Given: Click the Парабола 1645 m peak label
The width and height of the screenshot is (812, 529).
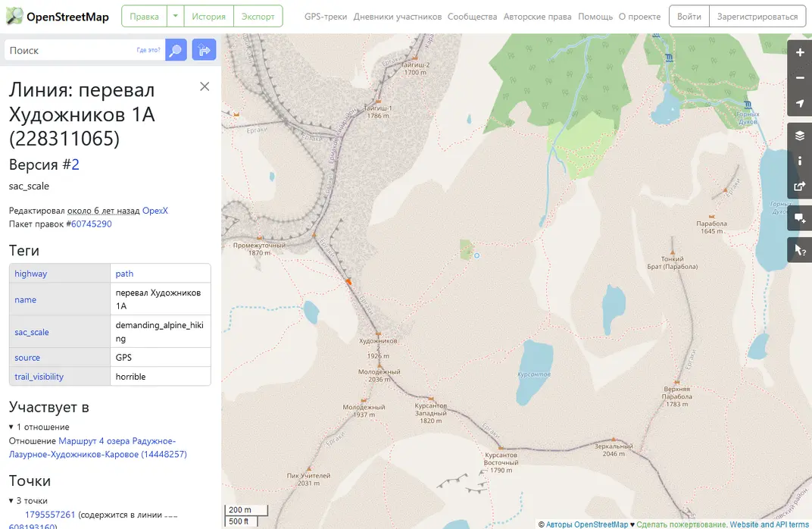Looking at the screenshot, I should pyautogui.click(x=711, y=227).
